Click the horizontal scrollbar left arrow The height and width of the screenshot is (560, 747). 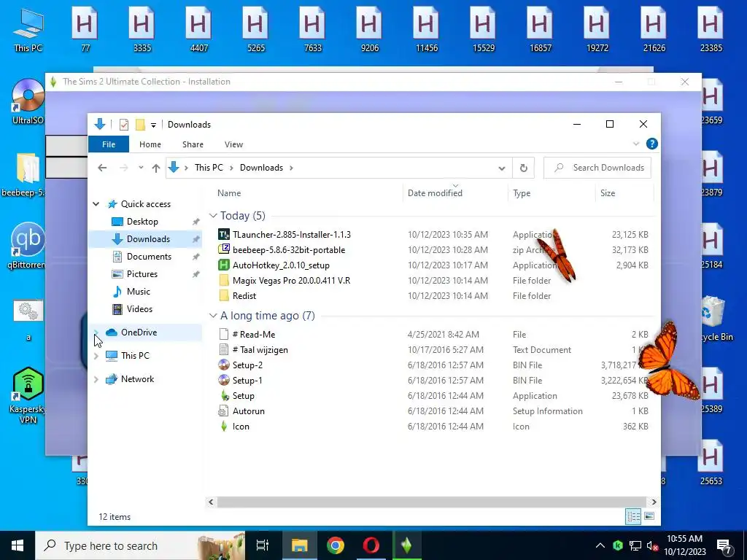[x=211, y=502]
